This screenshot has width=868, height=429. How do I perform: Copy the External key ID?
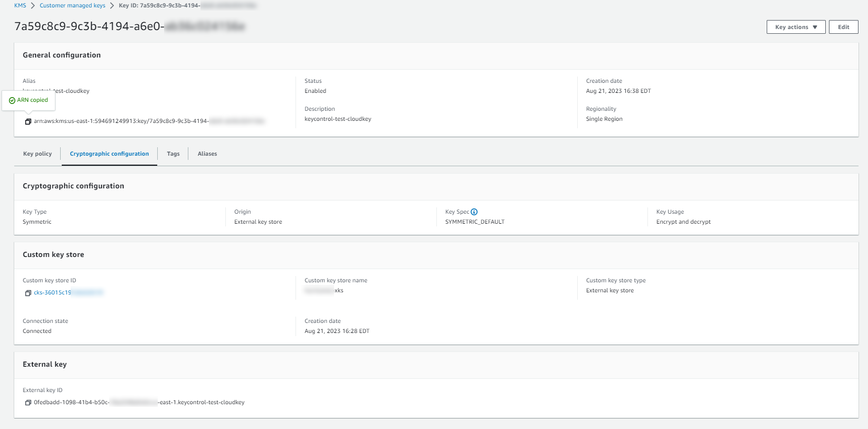pyautogui.click(x=28, y=403)
